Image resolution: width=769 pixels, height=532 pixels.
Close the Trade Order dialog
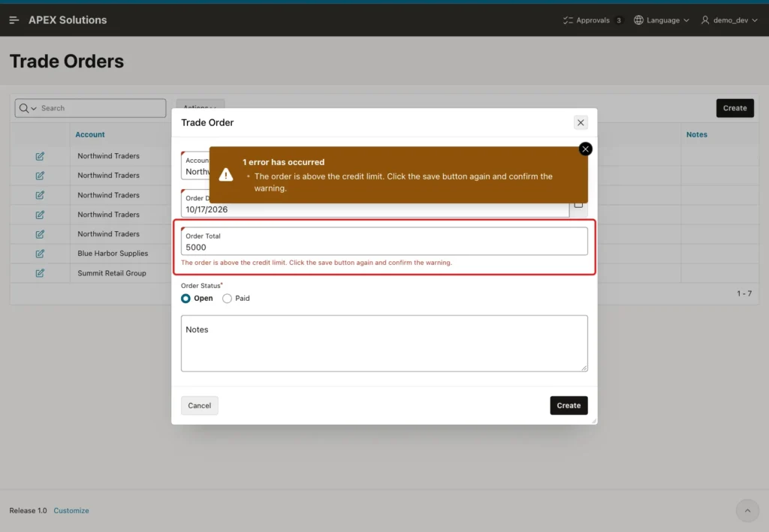581,122
